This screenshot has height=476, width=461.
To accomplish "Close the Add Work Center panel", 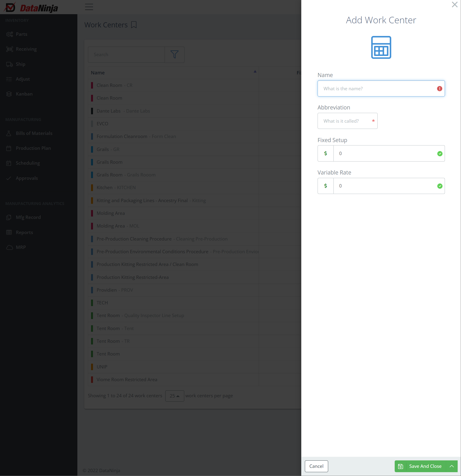I will pyautogui.click(x=455, y=5).
